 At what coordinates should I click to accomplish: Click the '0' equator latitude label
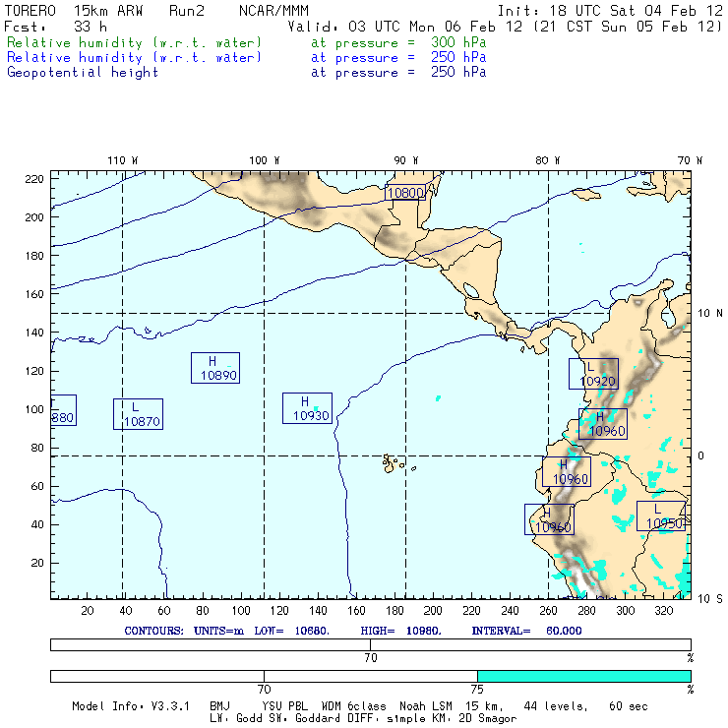pos(700,455)
